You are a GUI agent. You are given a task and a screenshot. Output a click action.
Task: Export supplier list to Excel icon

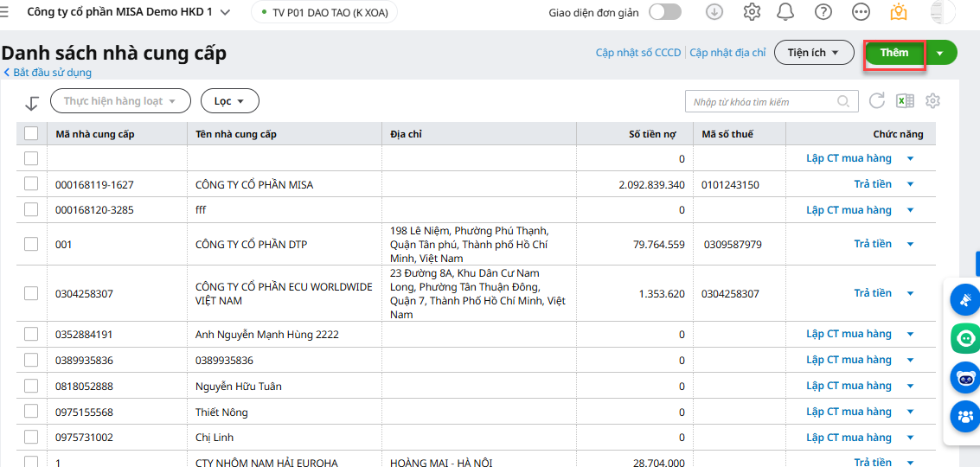coord(905,101)
